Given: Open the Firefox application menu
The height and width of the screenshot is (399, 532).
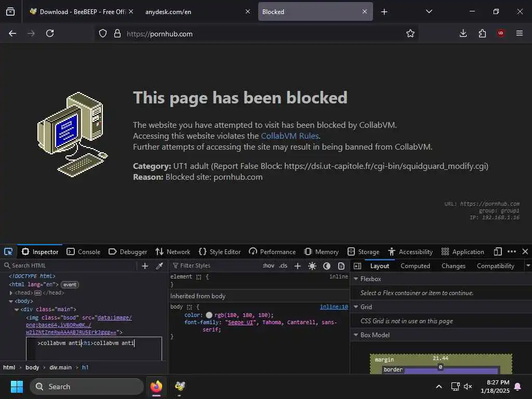Looking at the screenshot, I should (520, 33).
